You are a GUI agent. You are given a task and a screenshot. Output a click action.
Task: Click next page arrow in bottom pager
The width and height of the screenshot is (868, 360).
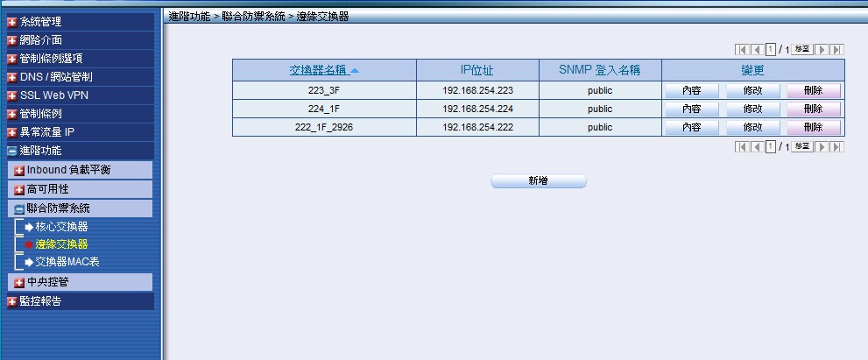click(822, 147)
